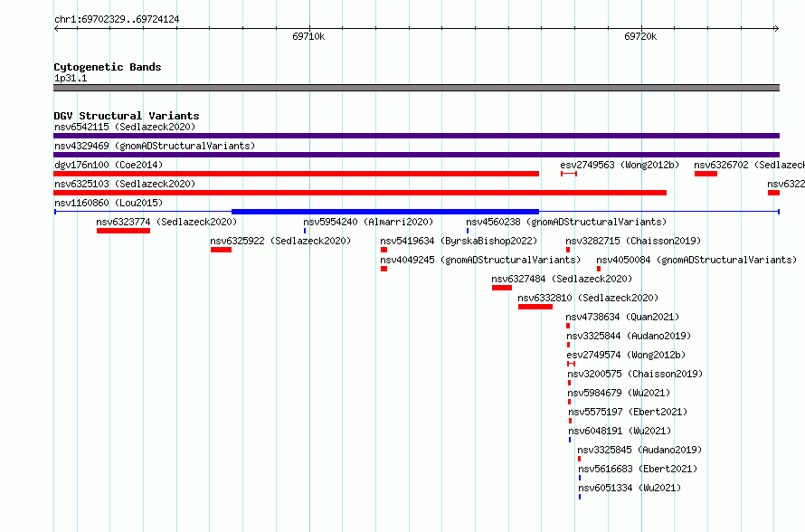This screenshot has height=532, width=805.
Task: Click the esv2749563 (Wong2012b) label
Action: point(620,165)
